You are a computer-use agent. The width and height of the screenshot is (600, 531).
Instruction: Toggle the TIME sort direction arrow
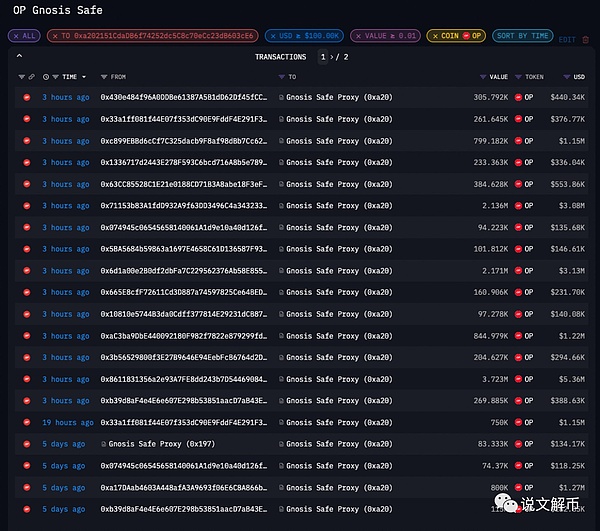[84, 77]
